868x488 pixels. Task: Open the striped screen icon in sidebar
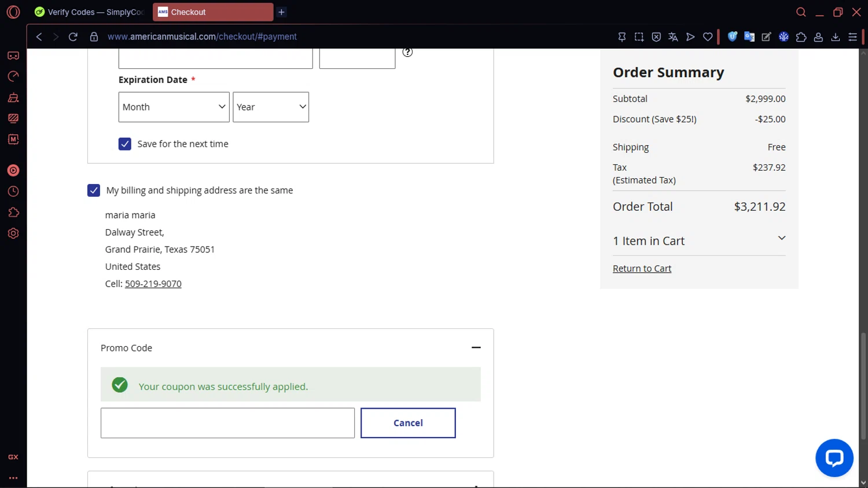[x=13, y=118]
